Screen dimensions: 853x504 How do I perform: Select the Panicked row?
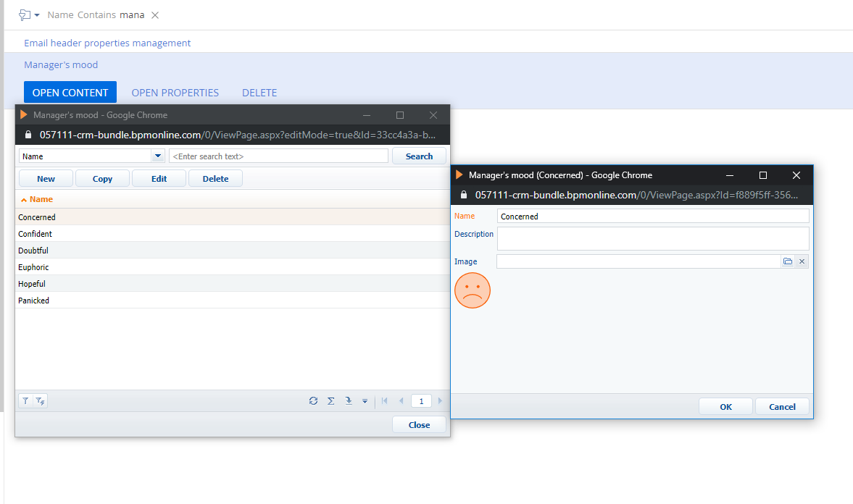tap(233, 300)
